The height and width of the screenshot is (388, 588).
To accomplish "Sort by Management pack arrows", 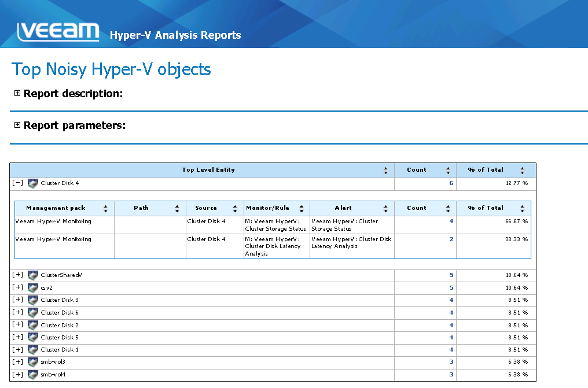I will coord(105,209).
